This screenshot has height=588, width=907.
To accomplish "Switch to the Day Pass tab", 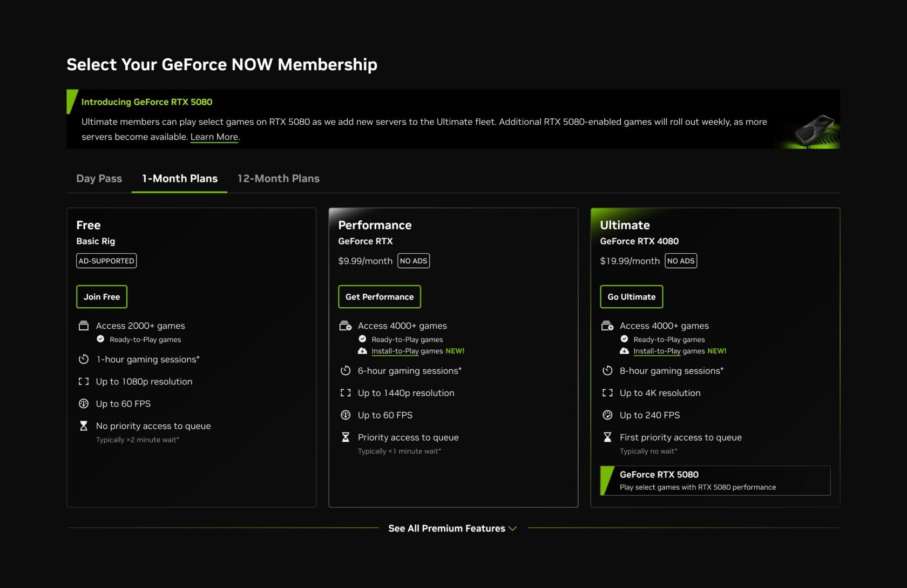I will tap(99, 178).
